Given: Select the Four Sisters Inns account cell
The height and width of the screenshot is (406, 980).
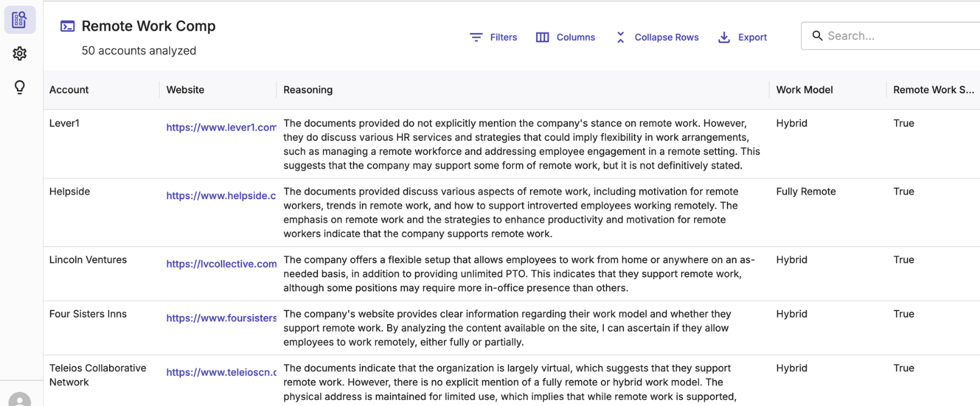Looking at the screenshot, I should click(x=88, y=314).
